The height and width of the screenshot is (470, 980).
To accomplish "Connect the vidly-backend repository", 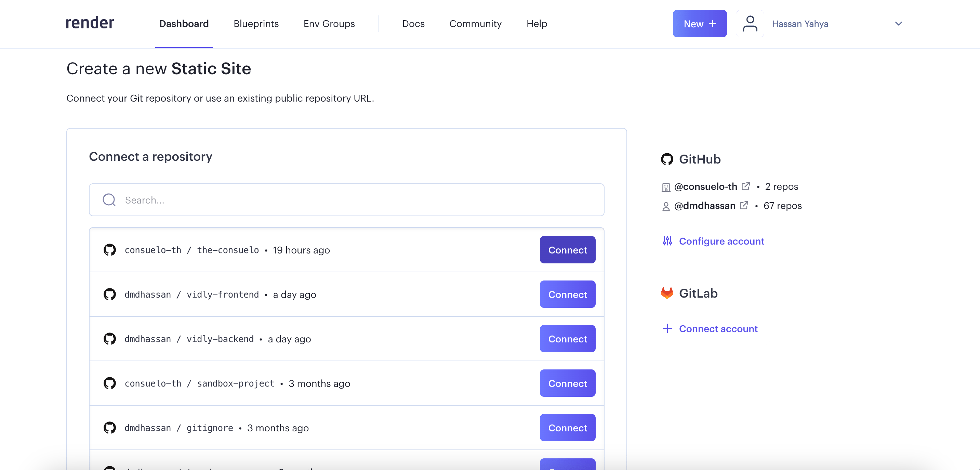I will (567, 339).
